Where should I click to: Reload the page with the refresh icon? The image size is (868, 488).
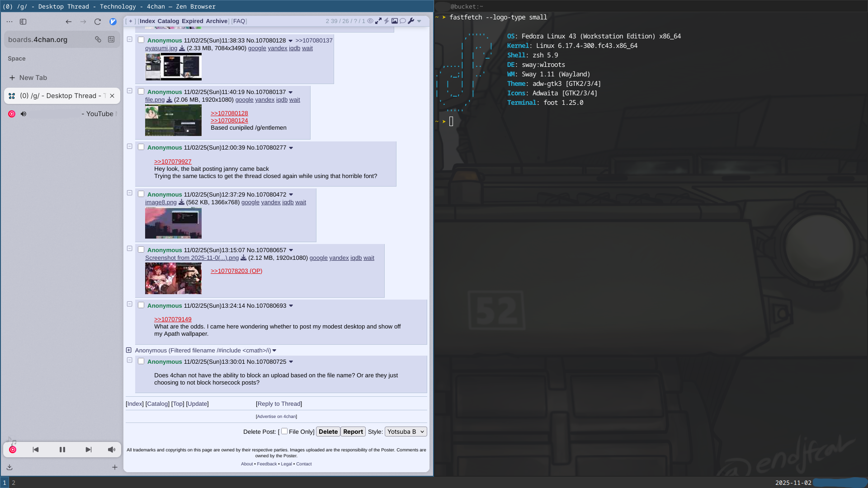98,22
